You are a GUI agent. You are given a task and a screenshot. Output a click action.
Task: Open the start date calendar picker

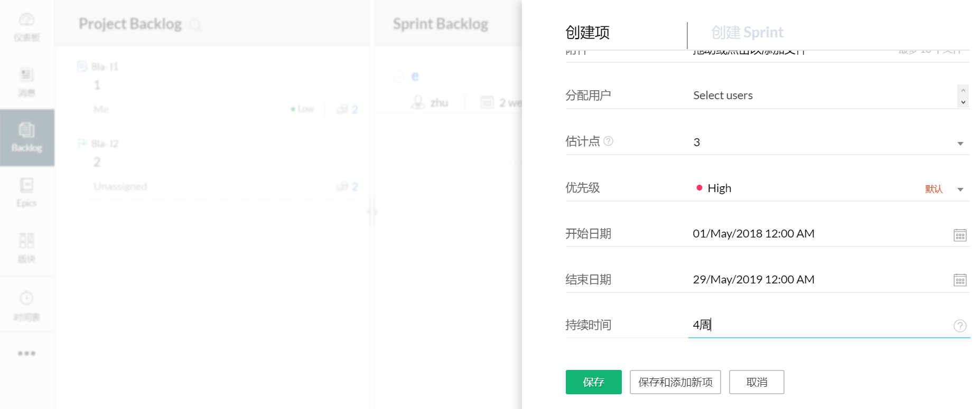(959, 235)
